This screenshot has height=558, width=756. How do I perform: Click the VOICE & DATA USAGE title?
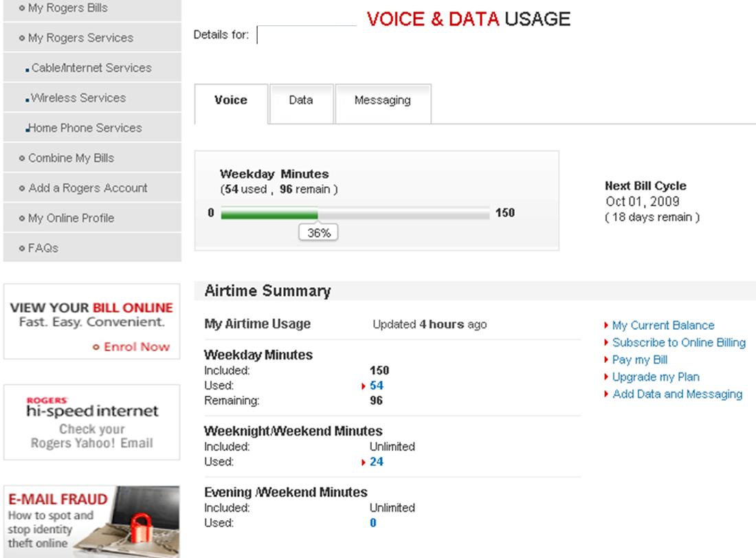[468, 19]
